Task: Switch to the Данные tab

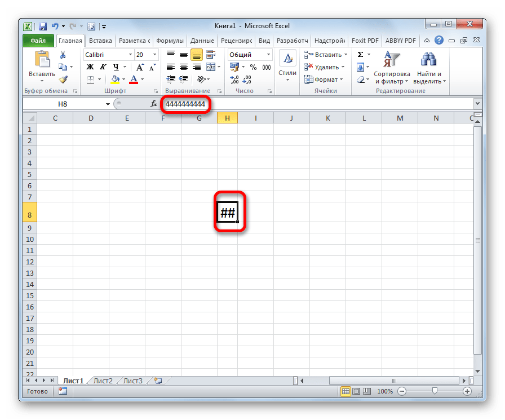Action: (202, 41)
